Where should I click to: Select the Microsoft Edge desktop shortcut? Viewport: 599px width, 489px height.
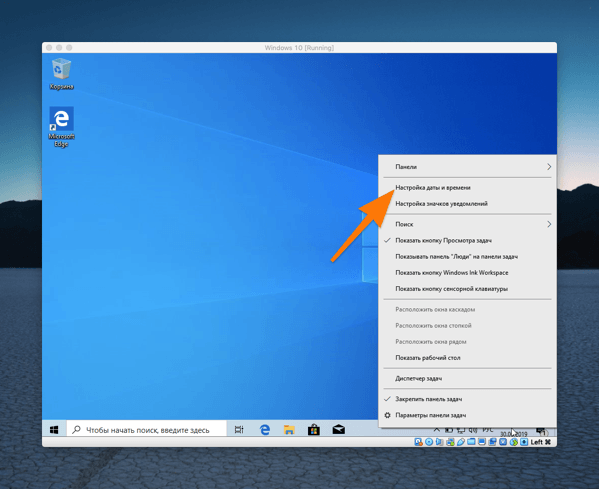tap(61, 127)
